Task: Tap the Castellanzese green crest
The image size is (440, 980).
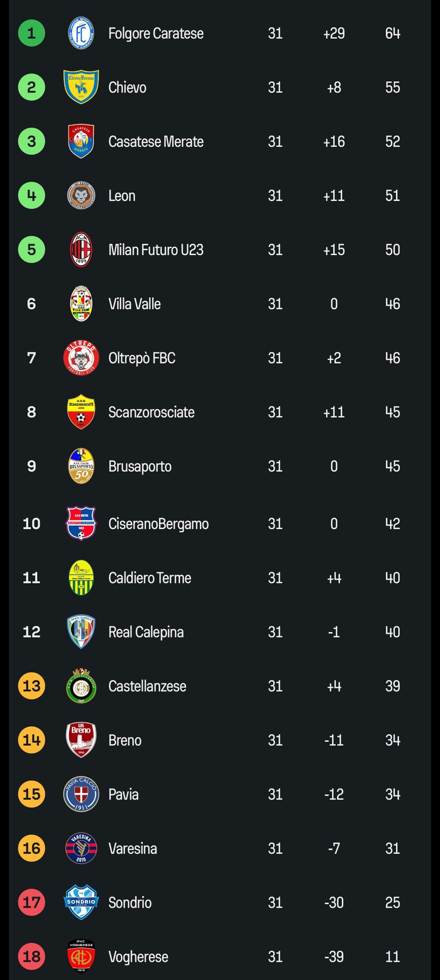Action: click(x=81, y=686)
